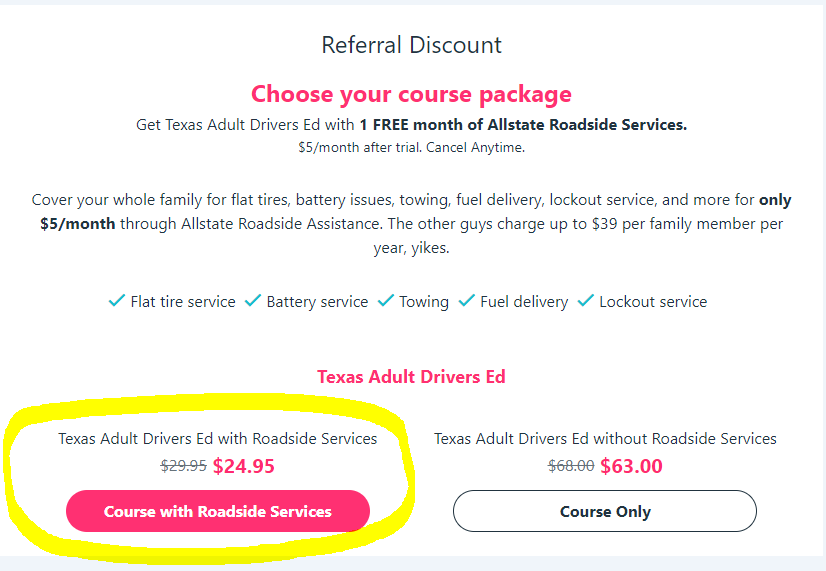Click the $5/month after trial notice
This screenshot has height=571, width=826.
pyautogui.click(x=411, y=147)
